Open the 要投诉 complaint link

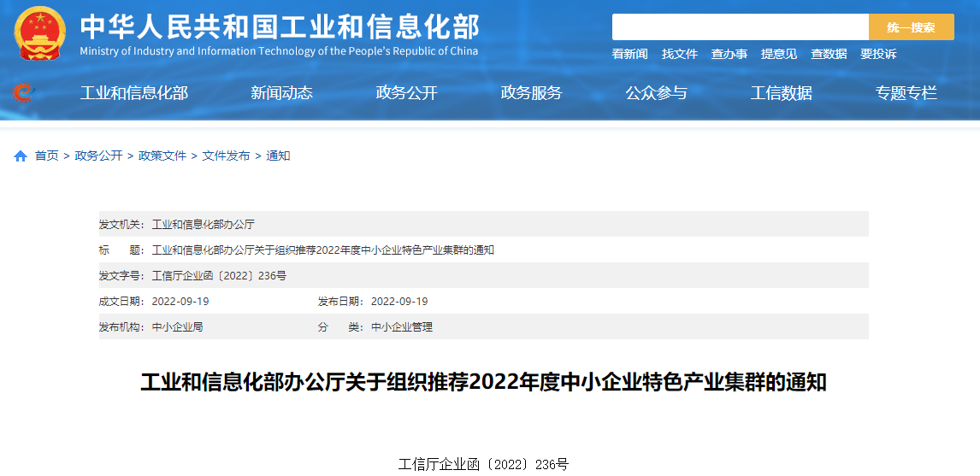coord(878,54)
